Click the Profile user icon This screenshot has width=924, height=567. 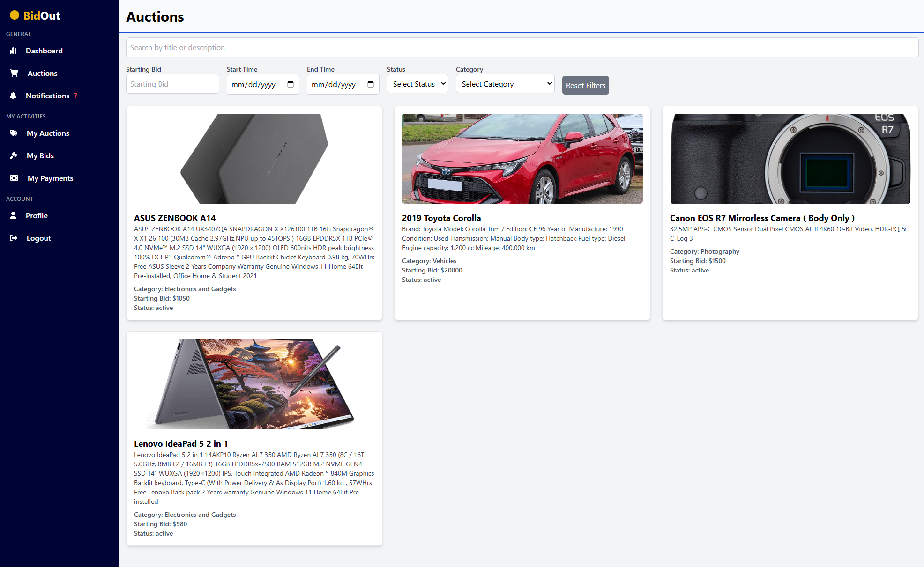click(13, 215)
